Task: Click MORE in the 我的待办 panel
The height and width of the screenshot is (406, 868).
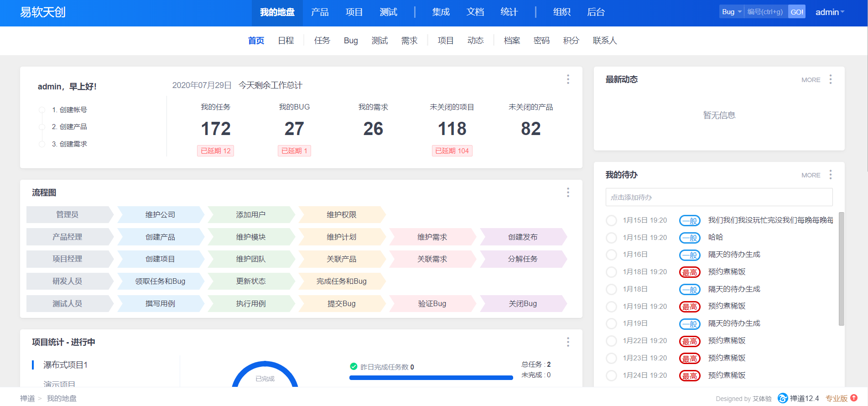Action: tap(811, 175)
